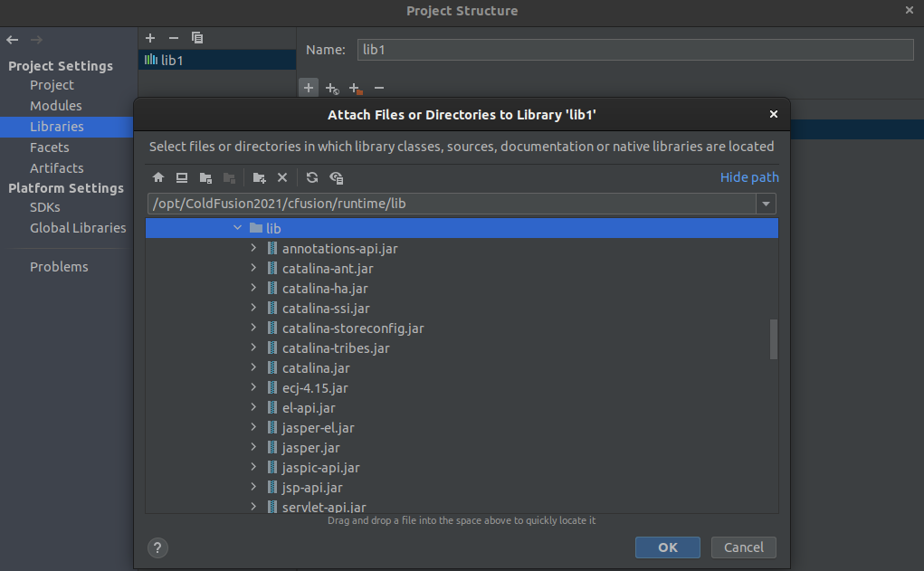Viewport: 924px width, 571px height.
Task: Collapse the lib folder
Action: coord(237,227)
